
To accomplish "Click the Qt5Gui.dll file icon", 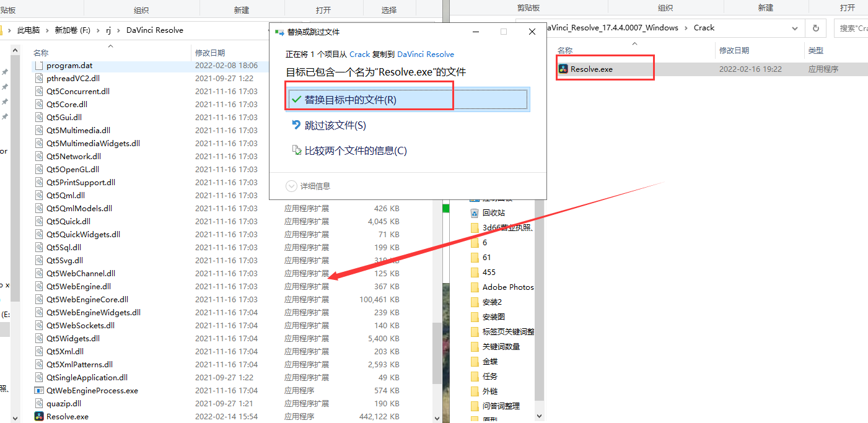I will (39, 118).
